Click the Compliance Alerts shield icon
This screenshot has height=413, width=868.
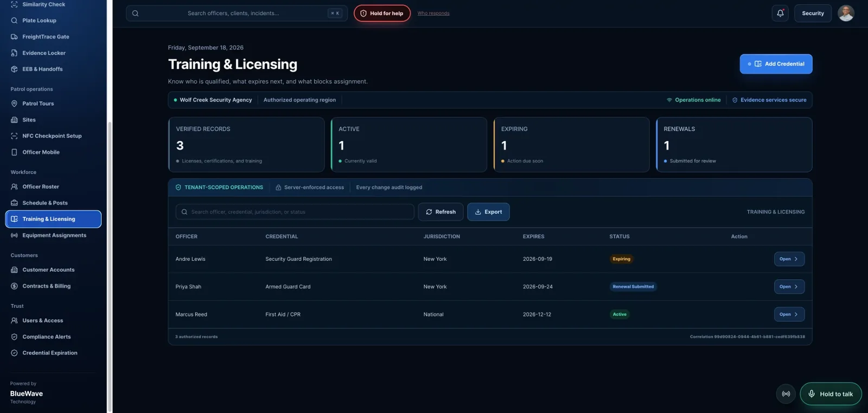14,337
